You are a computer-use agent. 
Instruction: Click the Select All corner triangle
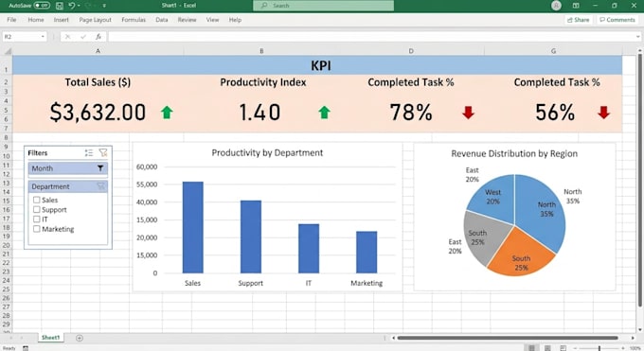(x=7, y=51)
